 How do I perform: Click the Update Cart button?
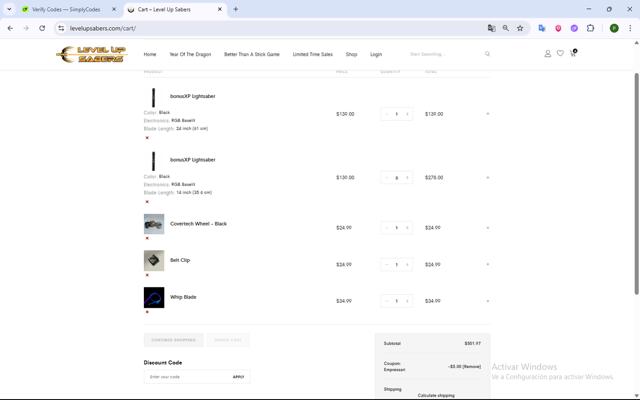pyautogui.click(x=228, y=340)
